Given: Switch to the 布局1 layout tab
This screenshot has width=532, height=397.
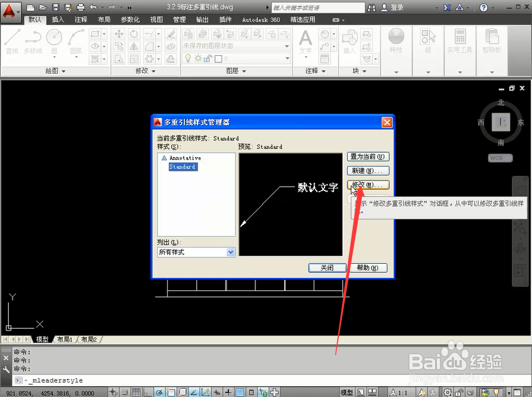Looking at the screenshot, I should pos(65,339).
